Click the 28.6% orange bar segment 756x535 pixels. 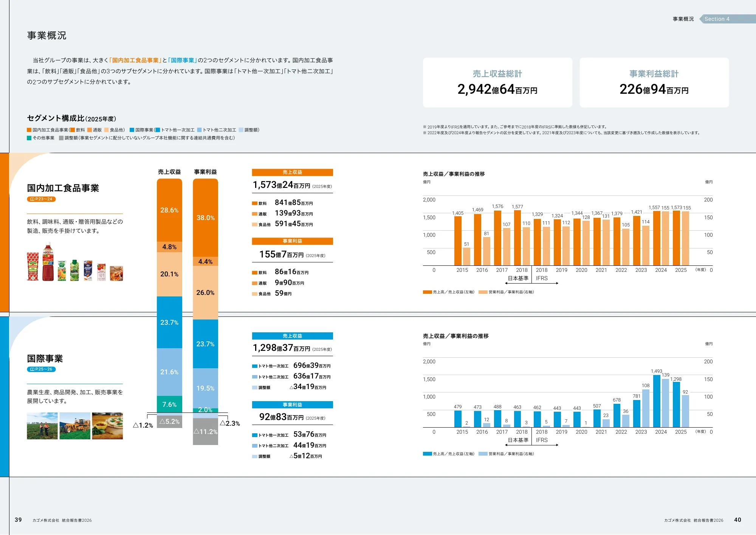click(x=169, y=210)
